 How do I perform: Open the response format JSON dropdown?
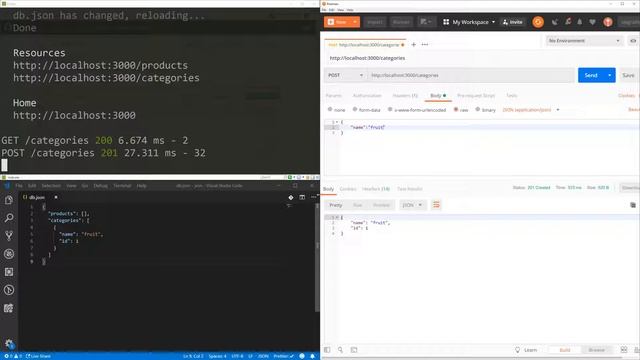pyautogui.click(x=412, y=205)
